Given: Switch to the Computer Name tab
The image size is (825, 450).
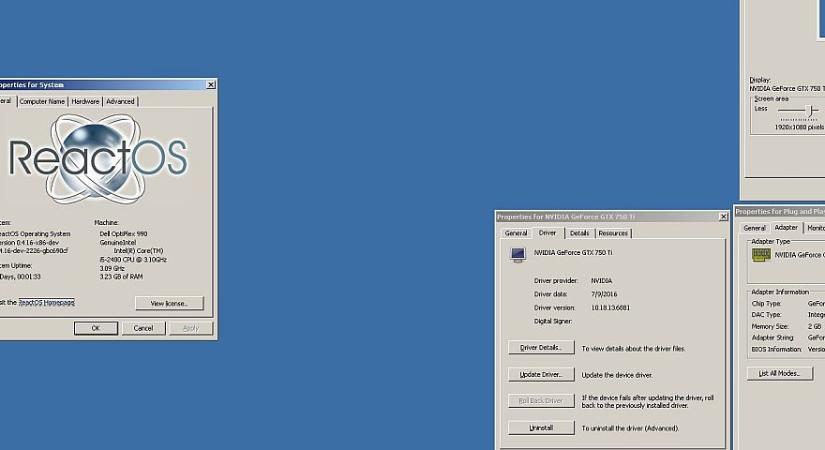Looking at the screenshot, I should (x=42, y=102).
